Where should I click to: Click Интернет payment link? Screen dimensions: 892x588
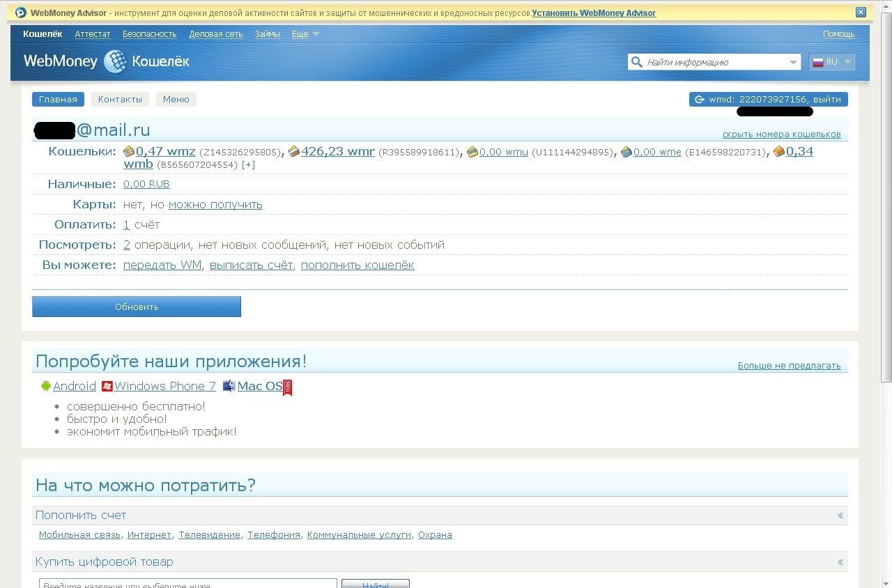[x=149, y=535]
